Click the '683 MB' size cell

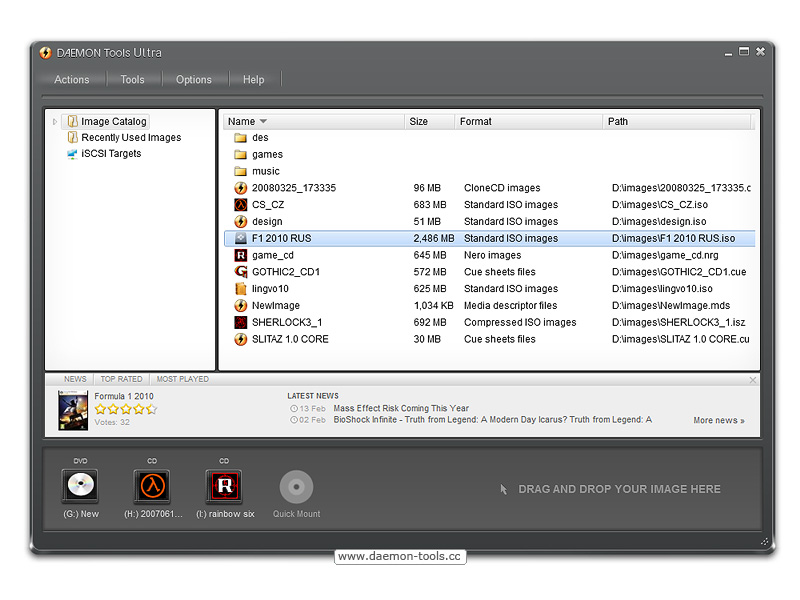tap(430, 205)
